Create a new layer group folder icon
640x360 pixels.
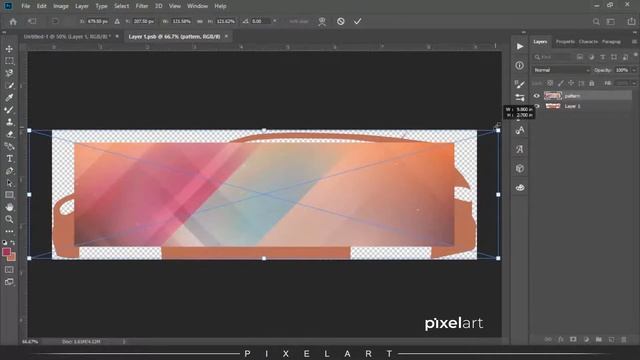point(598,339)
